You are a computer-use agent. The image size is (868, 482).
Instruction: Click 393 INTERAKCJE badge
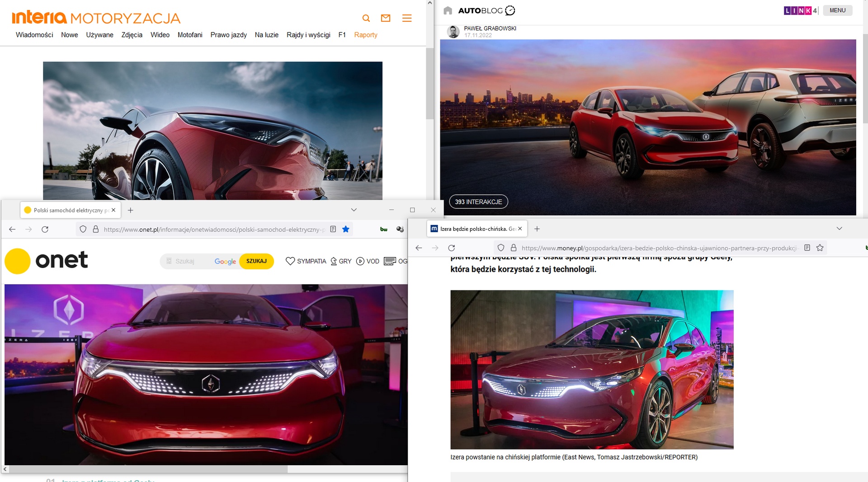tap(478, 202)
